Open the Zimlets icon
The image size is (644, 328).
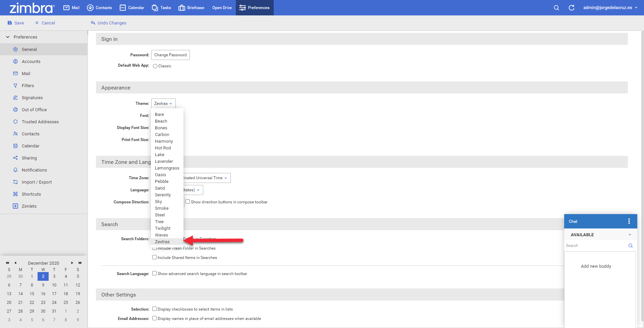tap(15, 206)
